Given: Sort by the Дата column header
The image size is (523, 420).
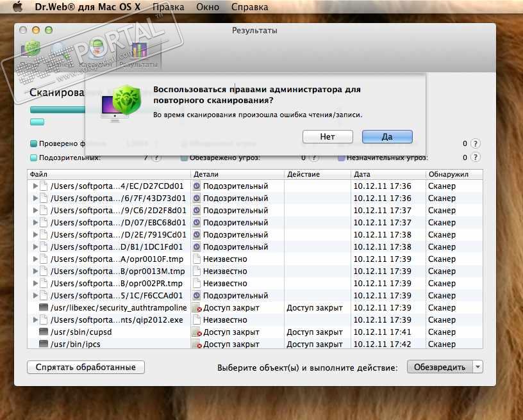Looking at the screenshot, I should [388, 174].
